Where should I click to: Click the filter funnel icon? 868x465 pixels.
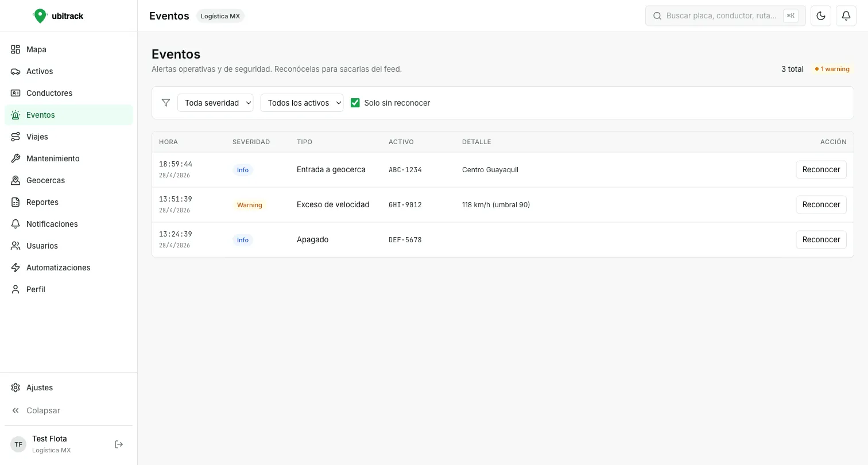(166, 103)
